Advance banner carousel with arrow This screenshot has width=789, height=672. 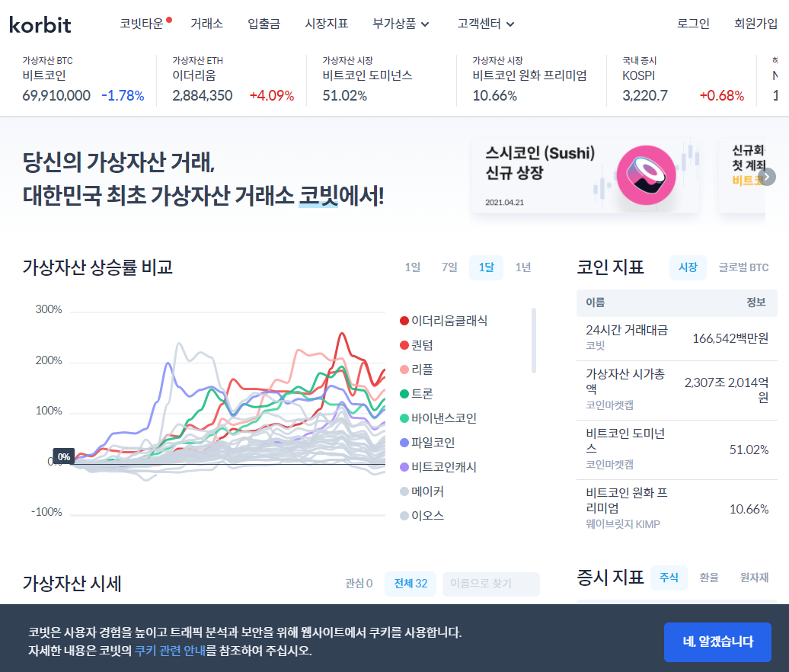click(767, 177)
